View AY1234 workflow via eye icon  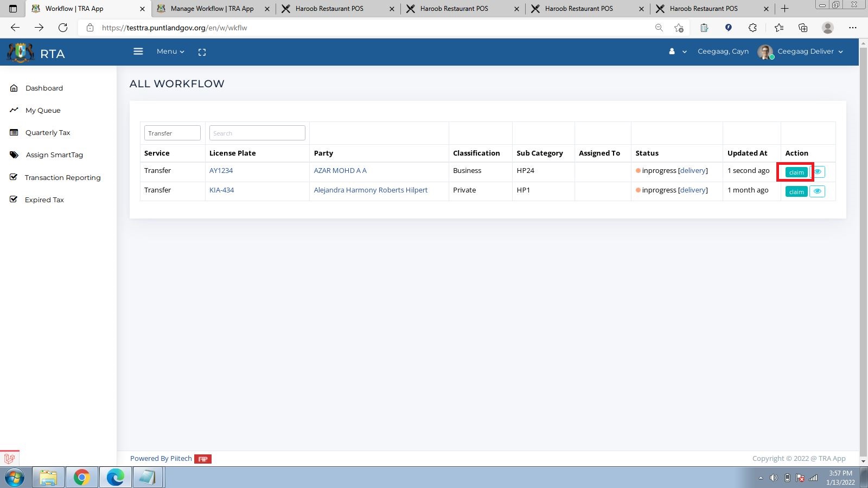click(818, 172)
